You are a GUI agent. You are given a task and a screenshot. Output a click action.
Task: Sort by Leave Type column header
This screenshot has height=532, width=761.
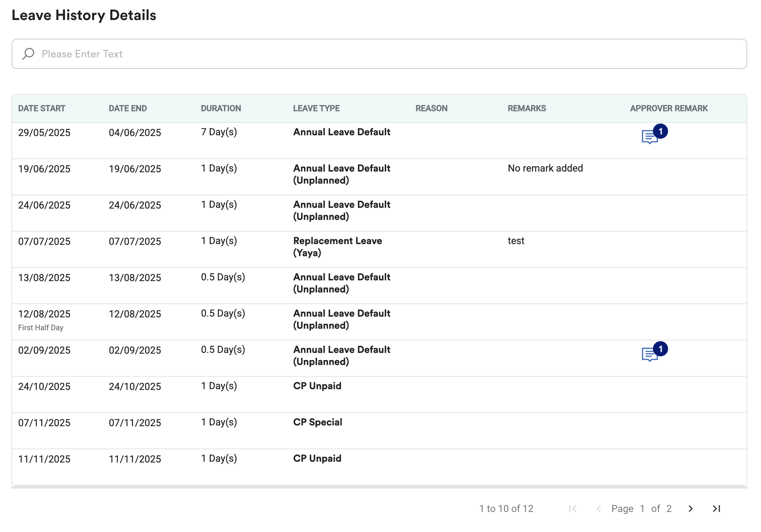316,108
